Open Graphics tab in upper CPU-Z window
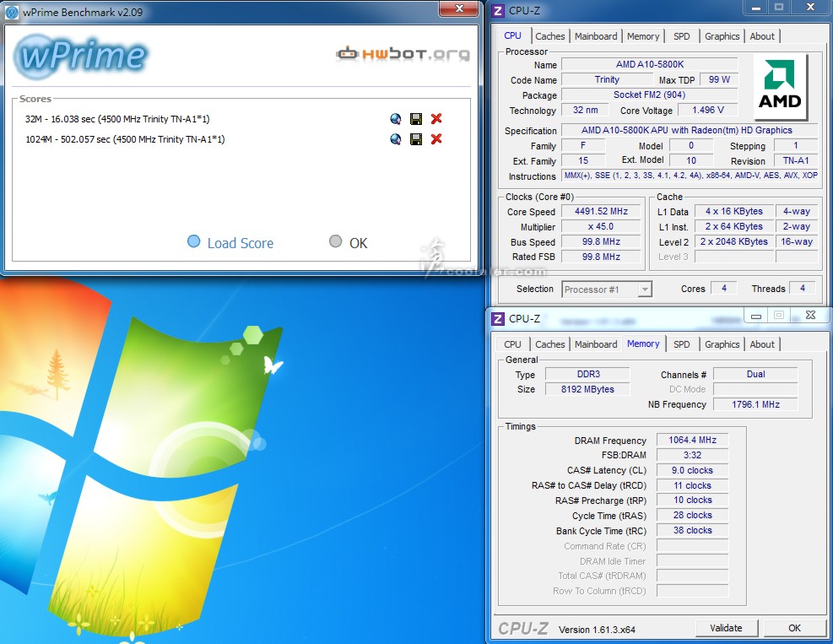Image resolution: width=833 pixels, height=644 pixels. click(722, 36)
